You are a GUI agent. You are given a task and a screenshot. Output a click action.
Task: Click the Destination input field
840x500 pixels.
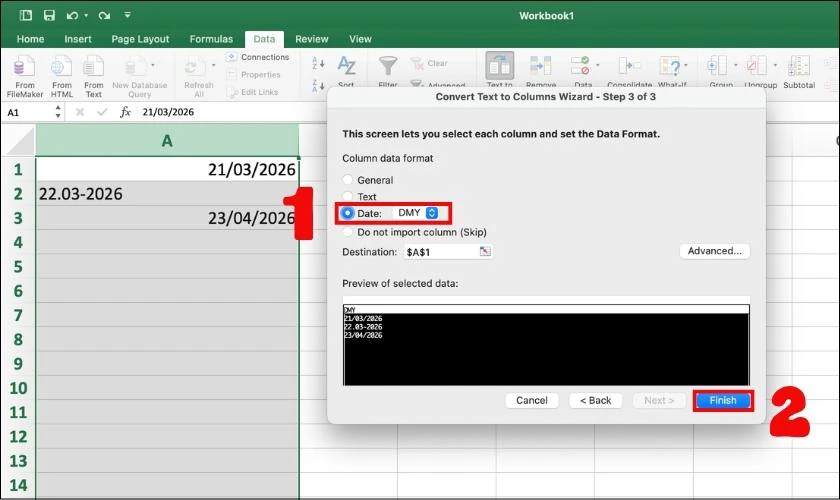pyautogui.click(x=440, y=252)
